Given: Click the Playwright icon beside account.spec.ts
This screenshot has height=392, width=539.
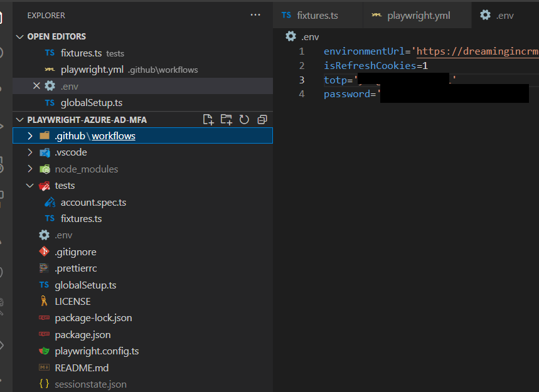Looking at the screenshot, I should pos(50,201).
